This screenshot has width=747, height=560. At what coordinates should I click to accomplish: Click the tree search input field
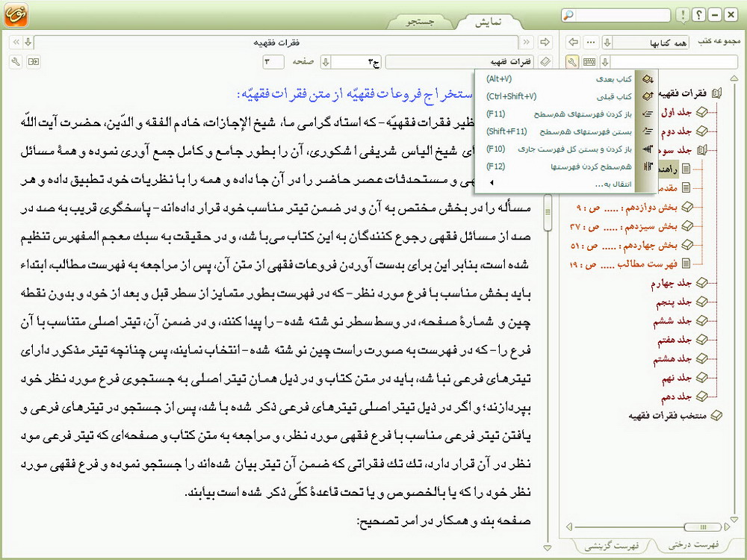tap(674, 62)
